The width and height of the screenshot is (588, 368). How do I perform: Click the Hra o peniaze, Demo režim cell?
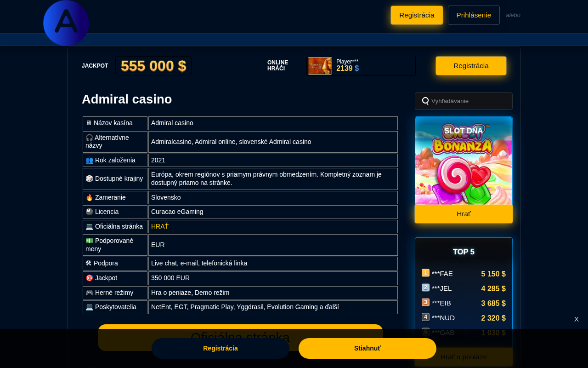point(273,293)
